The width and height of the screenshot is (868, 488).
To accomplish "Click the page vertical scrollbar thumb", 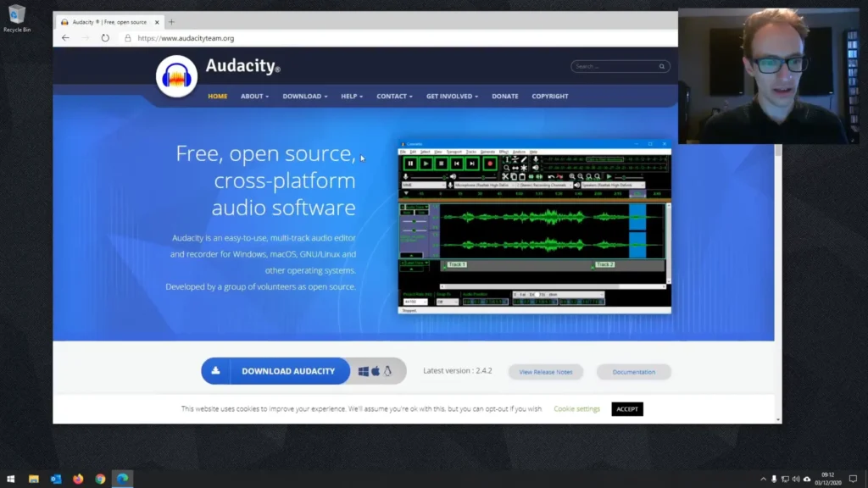I will (x=778, y=151).
